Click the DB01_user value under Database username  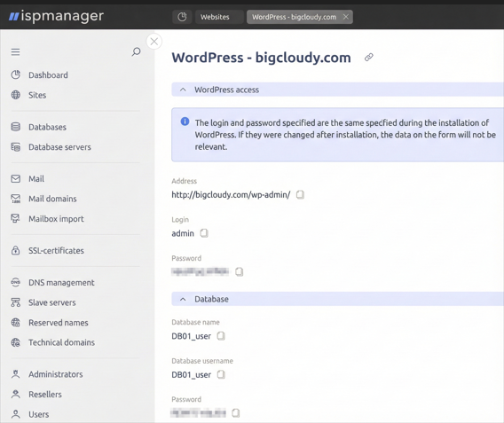coord(192,374)
